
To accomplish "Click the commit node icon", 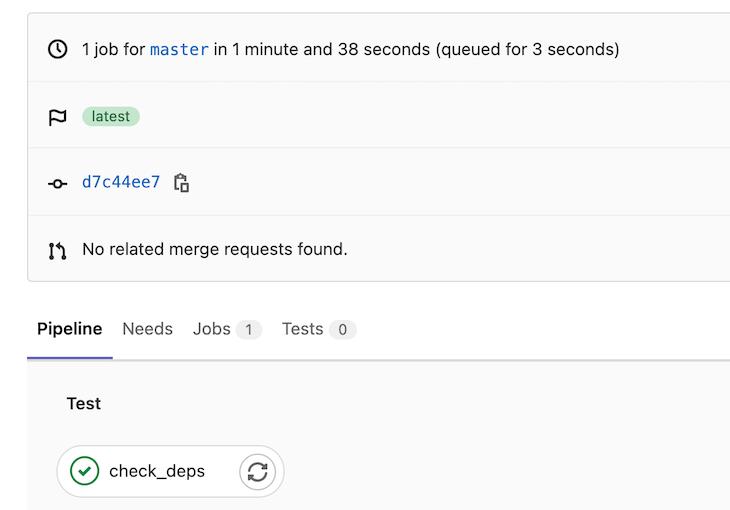I will pyautogui.click(x=58, y=184).
